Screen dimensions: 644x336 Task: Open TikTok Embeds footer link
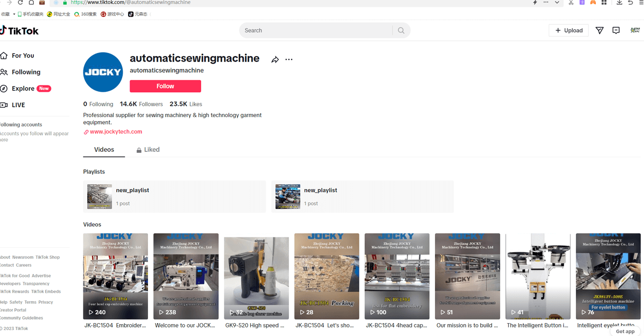coord(46,291)
